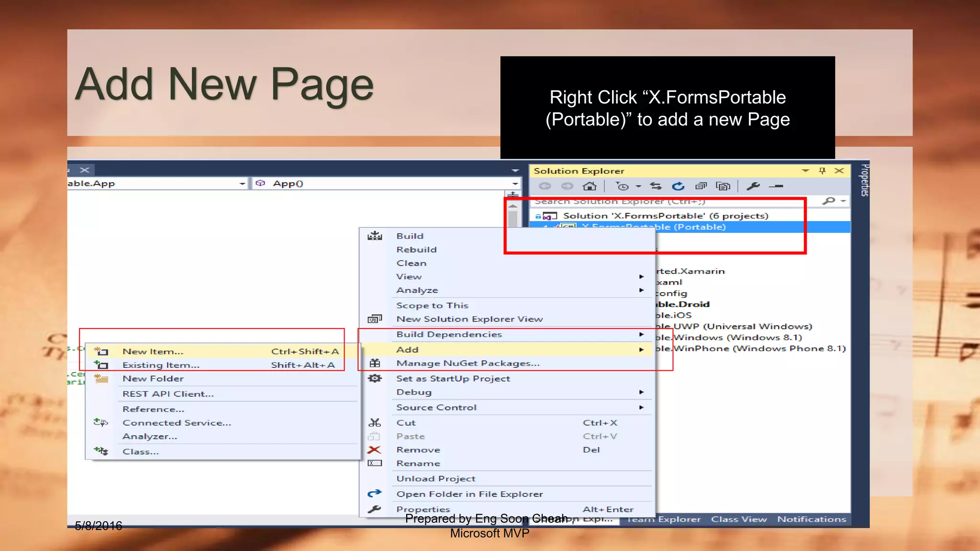Click the Refresh icon in Solution Explorer

point(678,186)
